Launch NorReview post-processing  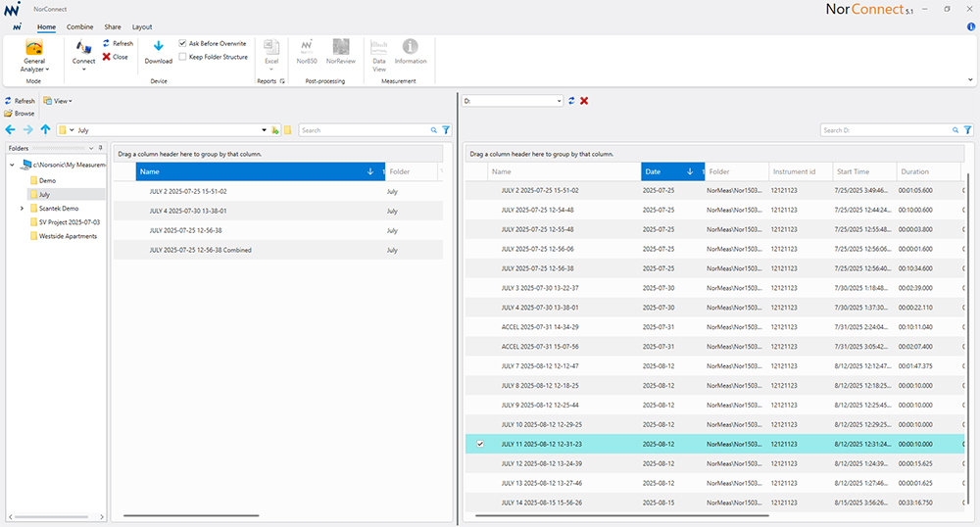pos(341,52)
